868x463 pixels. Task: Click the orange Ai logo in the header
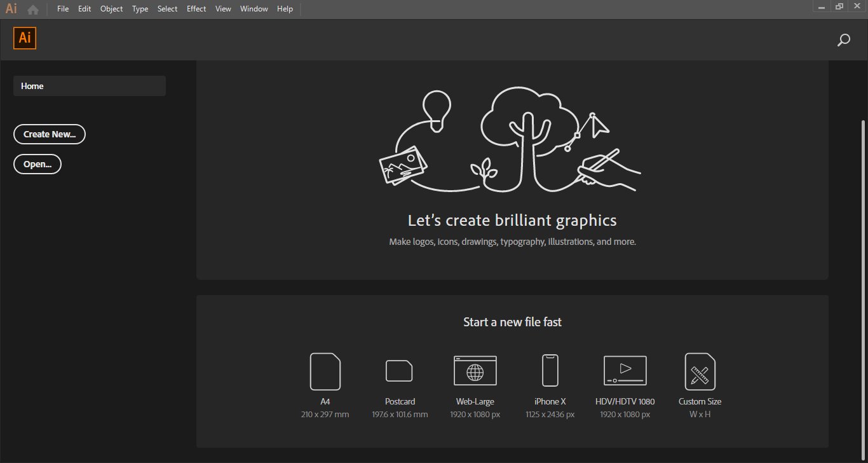pyautogui.click(x=25, y=38)
